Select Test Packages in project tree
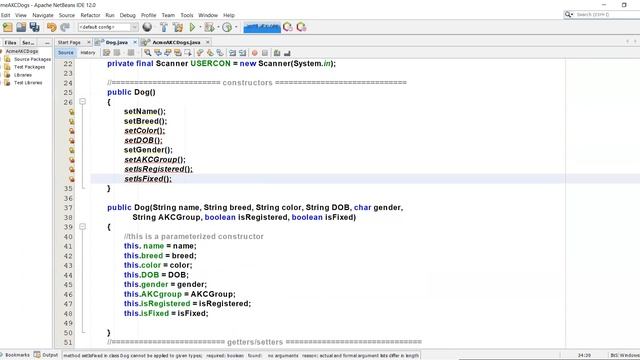This screenshot has width=640, height=360. pyautogui.click(x=29, y=67)
